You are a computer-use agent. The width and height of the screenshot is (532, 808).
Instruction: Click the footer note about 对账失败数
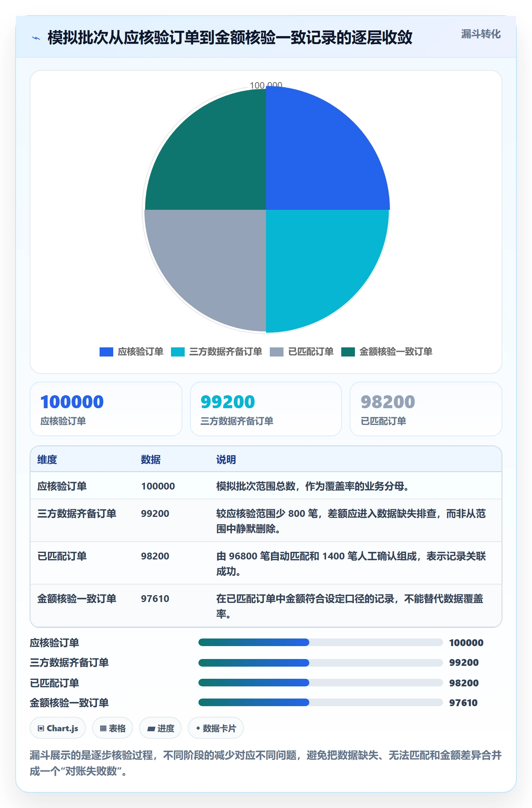click(266, 763)
